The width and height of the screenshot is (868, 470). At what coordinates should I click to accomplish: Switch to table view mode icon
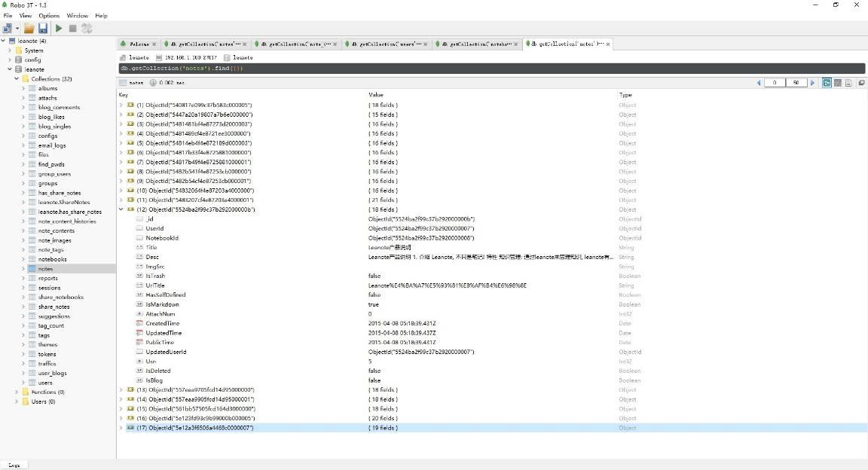pos(838,83)
